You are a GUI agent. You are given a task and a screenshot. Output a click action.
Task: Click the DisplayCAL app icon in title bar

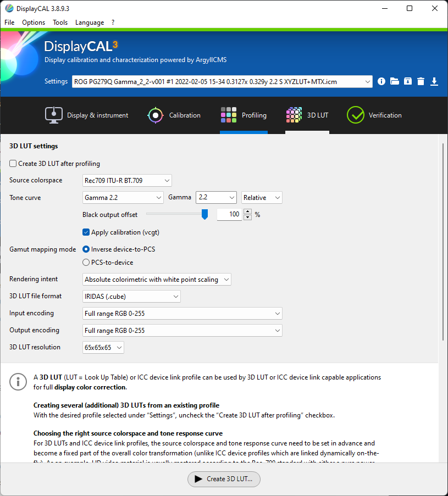pos(9,9)
